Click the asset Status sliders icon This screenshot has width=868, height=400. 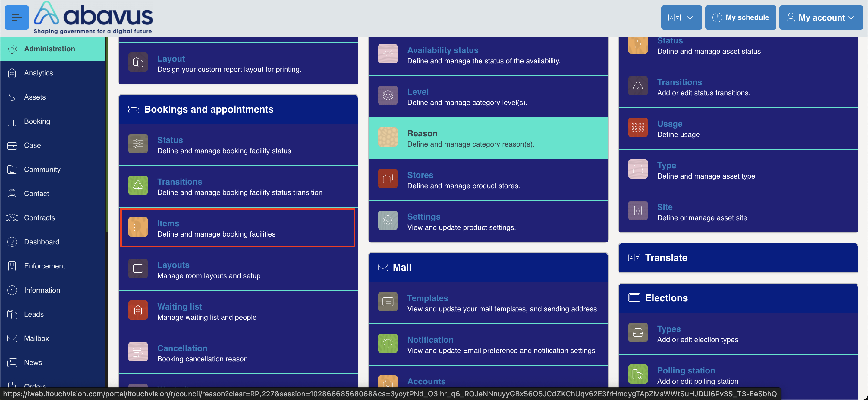click(638, 45)
